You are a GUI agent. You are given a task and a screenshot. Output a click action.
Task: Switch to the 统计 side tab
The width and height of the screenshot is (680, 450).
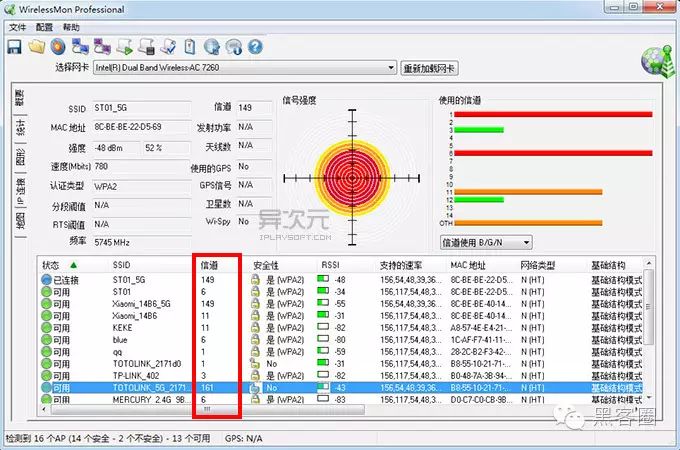20,128
